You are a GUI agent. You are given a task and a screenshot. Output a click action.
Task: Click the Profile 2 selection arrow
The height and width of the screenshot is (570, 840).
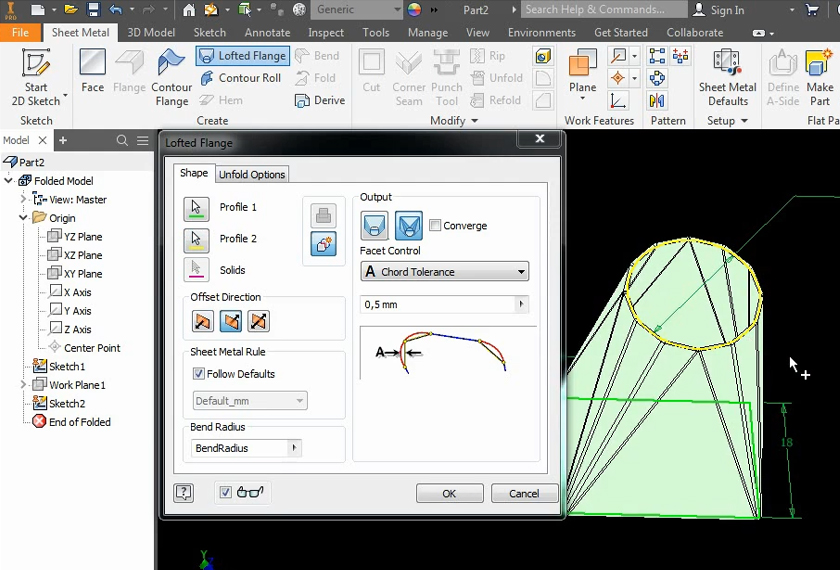pos(197,239)
